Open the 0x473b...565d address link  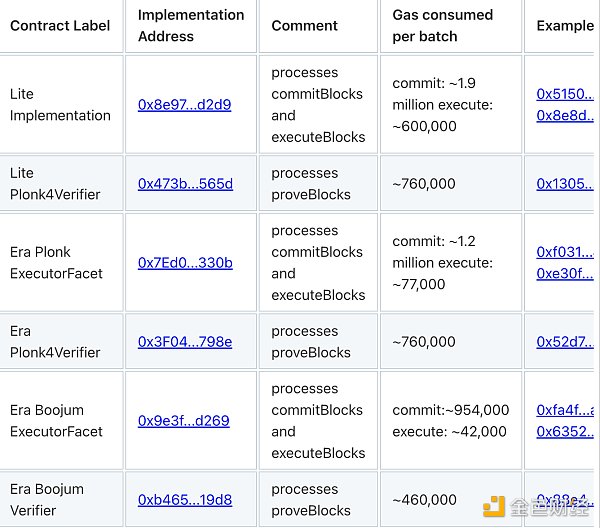click(185, 184)
